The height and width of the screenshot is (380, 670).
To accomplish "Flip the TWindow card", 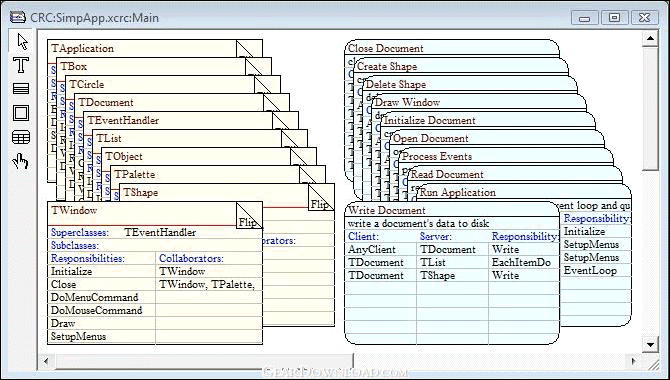I will coord(250,215).
